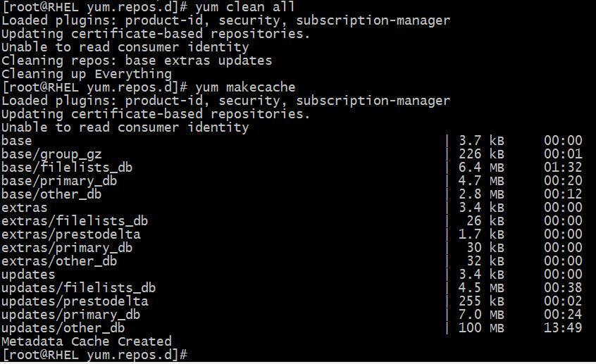This screenshot has height=364, width=596.
Task: Click the 'updates/other_db' entry
Action: pyautogui.click(x=63, y=328)
